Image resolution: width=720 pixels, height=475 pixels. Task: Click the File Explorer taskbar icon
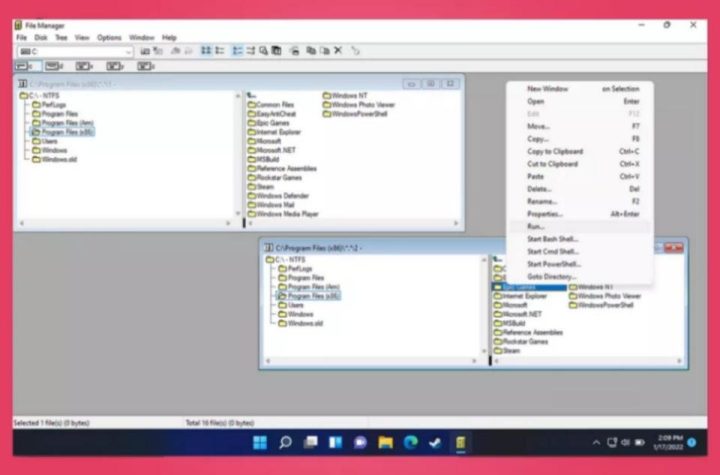tap(385, 442)
